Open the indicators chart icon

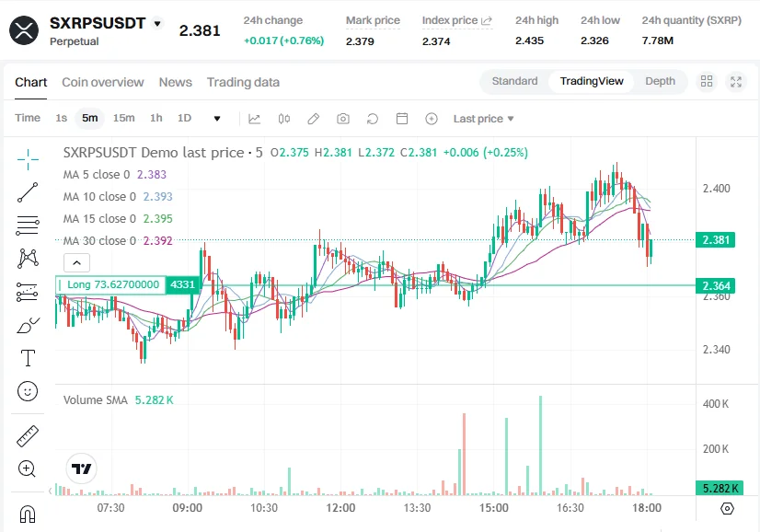pos(255,119)
